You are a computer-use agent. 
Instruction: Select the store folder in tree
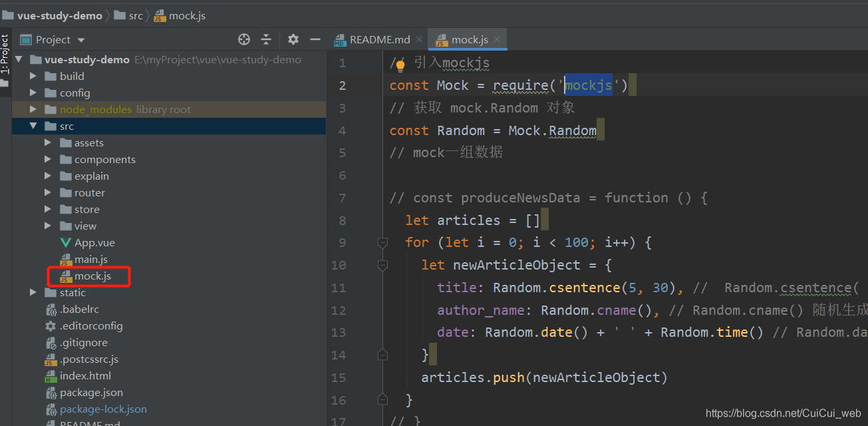point(87,210)
